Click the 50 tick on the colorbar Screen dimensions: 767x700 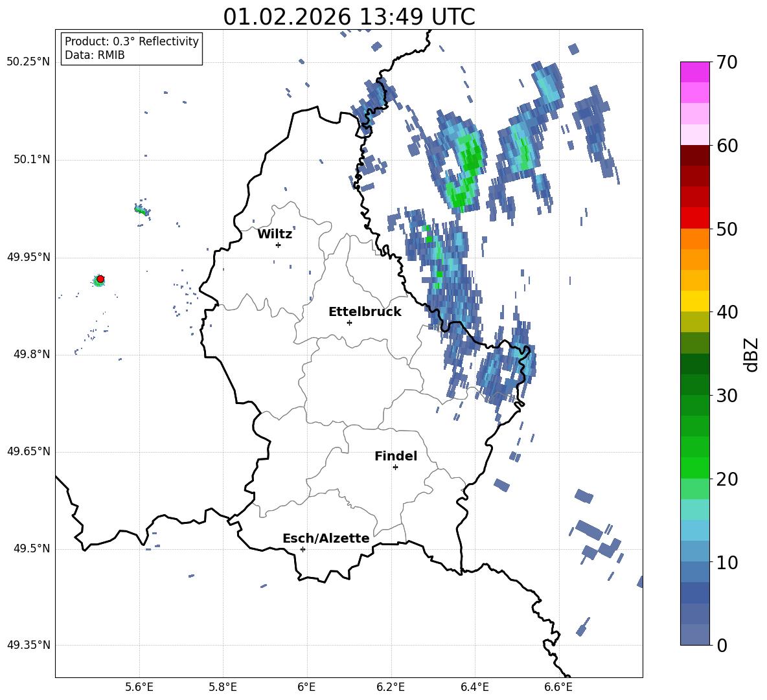pos(727,229)
